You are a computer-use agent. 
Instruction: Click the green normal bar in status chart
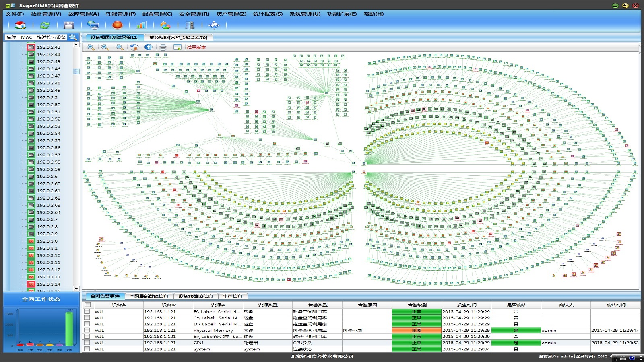69,328
